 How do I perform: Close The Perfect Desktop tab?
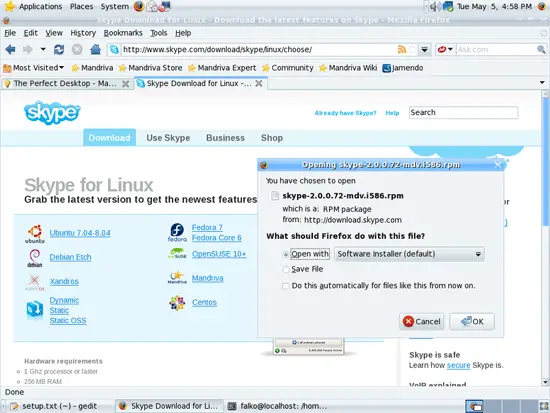pos(125,84)
